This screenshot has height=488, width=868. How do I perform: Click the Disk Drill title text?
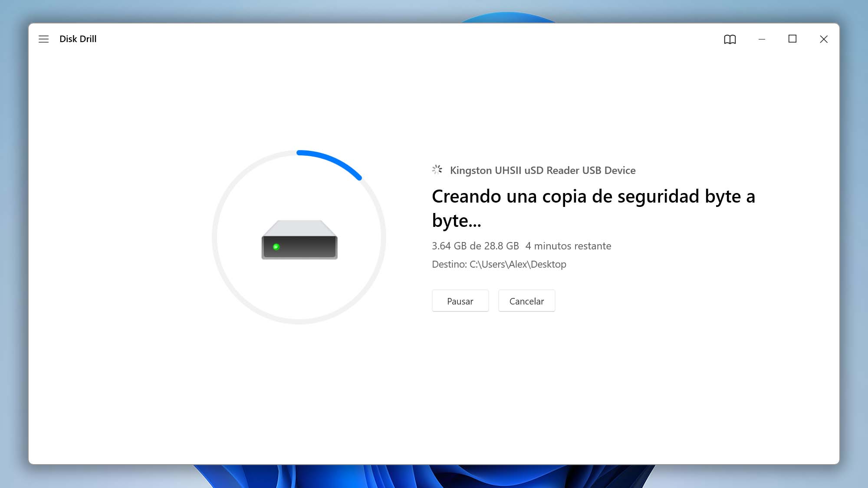(x=78, y=39)
